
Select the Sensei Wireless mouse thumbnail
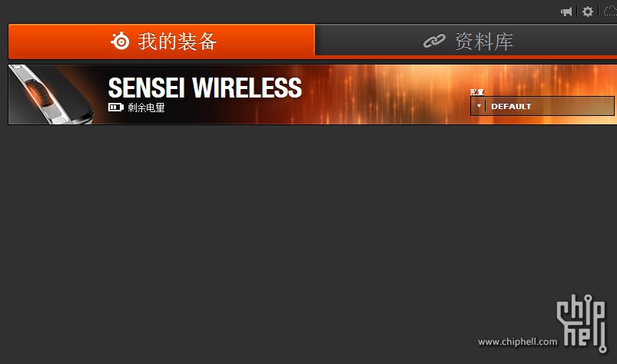51,94
